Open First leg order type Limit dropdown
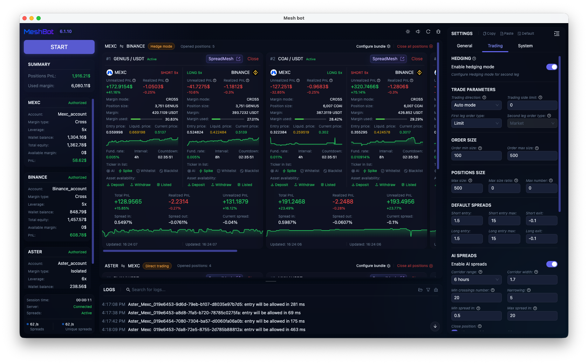This screenshot has width=588, height=364. (476, 123)
